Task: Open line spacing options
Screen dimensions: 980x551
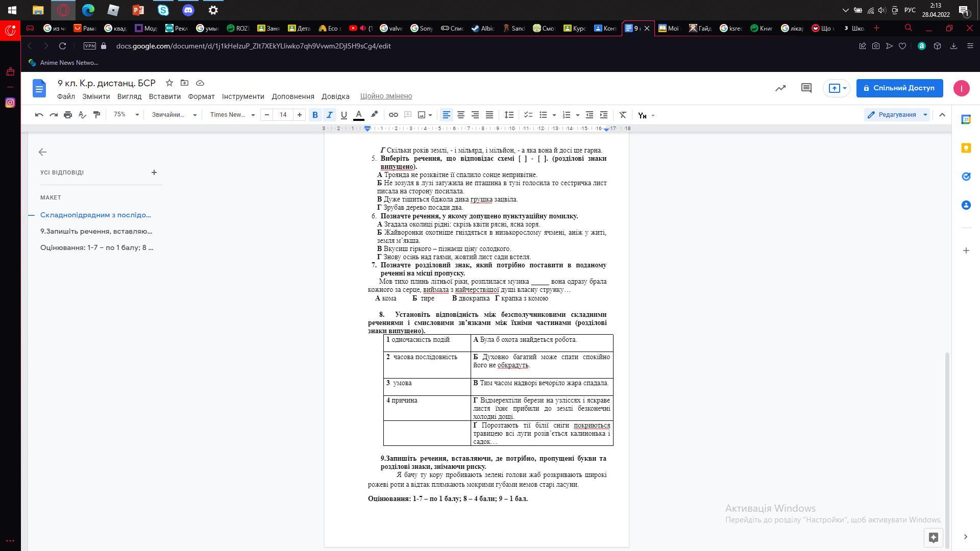Action: (x=509, y=115)
